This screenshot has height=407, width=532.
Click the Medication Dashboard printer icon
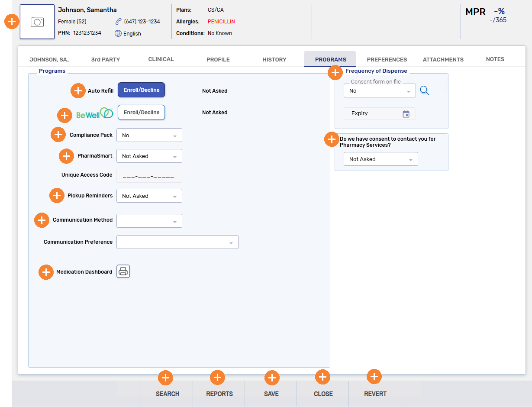click(x=123, y=271)
